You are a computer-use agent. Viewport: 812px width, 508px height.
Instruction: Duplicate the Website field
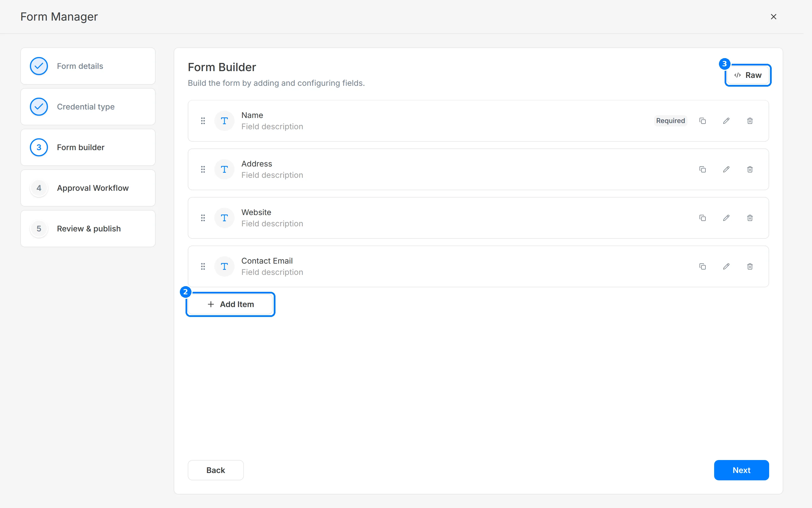702,218
